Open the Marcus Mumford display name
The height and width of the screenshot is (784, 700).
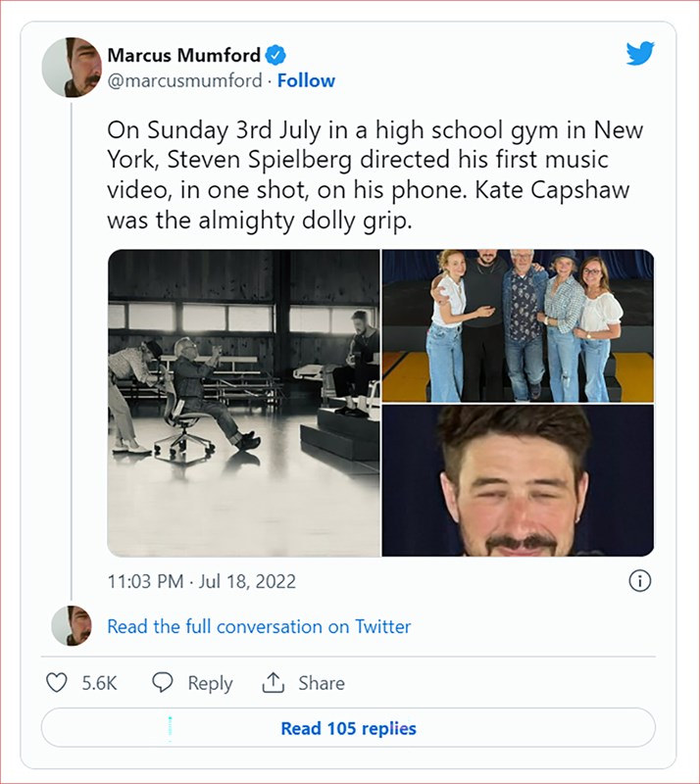click(185, 55)
